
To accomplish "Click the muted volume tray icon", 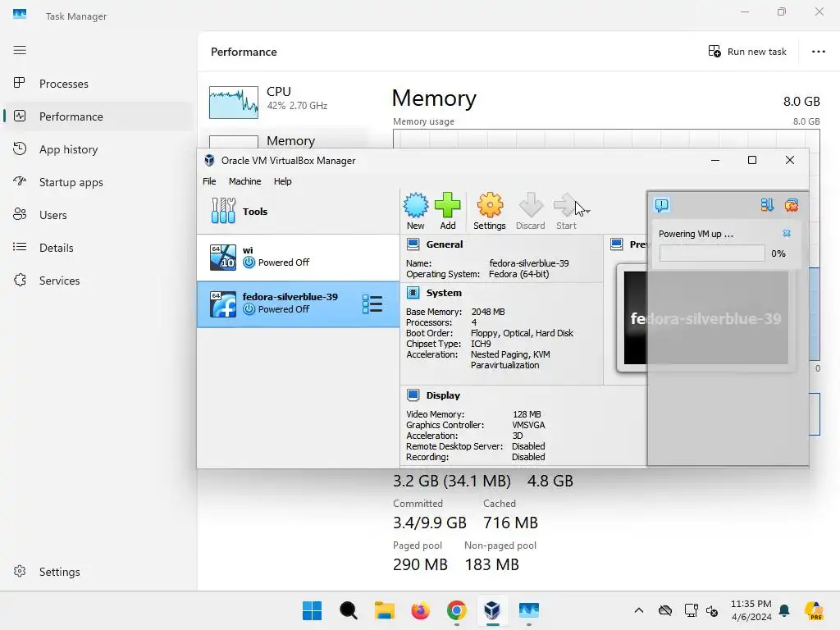I will [x=712, y=610].
